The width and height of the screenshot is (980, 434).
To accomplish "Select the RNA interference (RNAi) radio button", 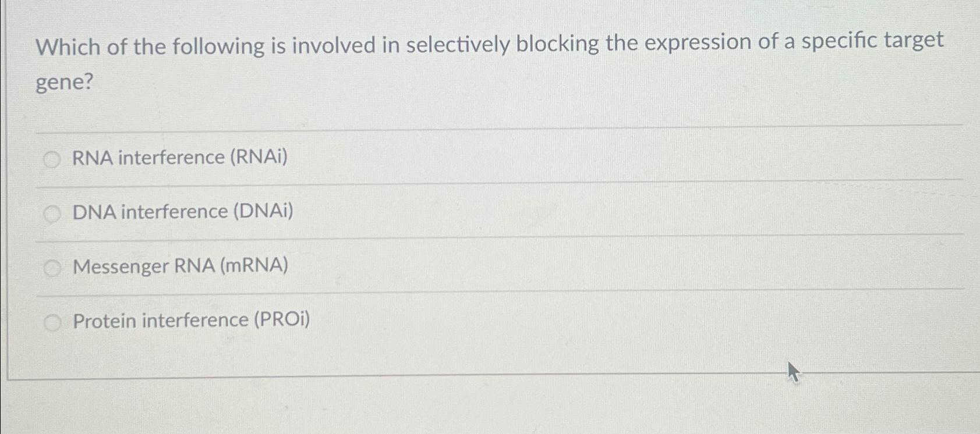I will click(x=52, y=158).
